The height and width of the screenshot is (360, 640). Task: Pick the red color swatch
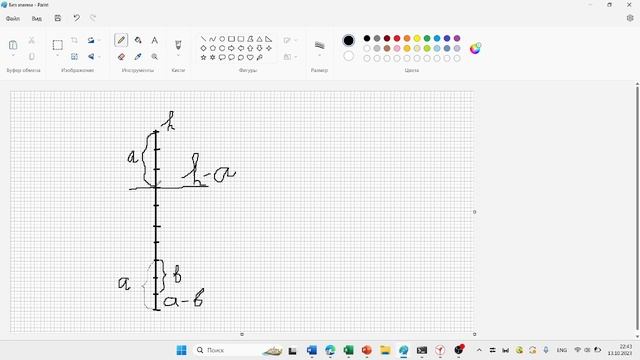click(x=397, y=38)
